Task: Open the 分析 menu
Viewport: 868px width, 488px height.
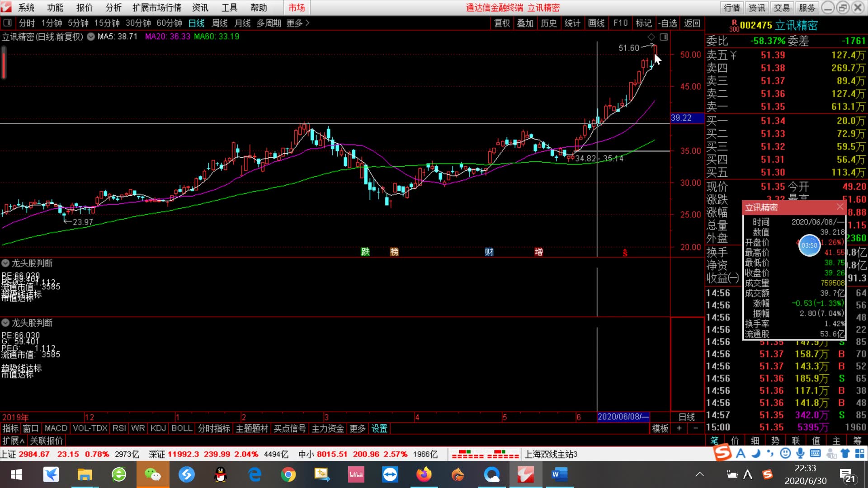Action: (x=113, y=8)
